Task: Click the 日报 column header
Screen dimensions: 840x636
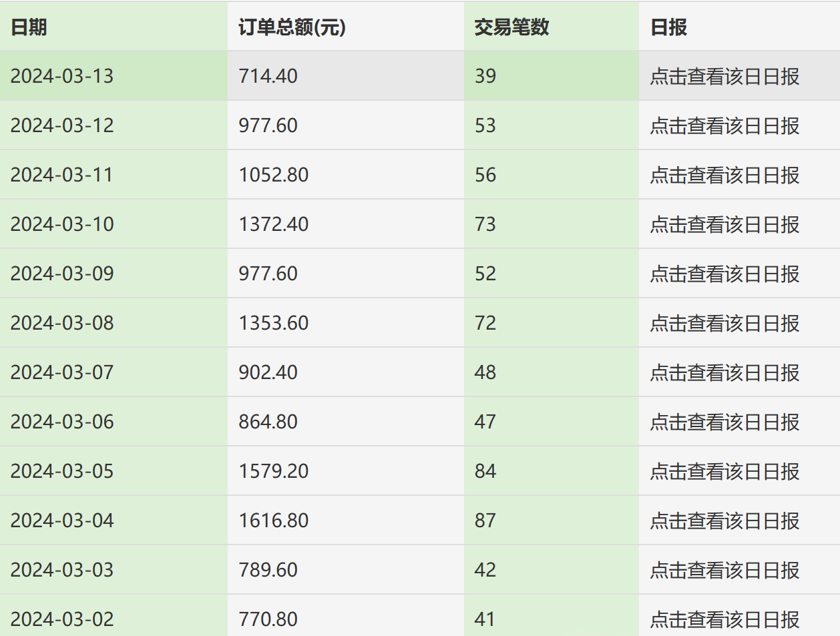Action: click(667, 28)
